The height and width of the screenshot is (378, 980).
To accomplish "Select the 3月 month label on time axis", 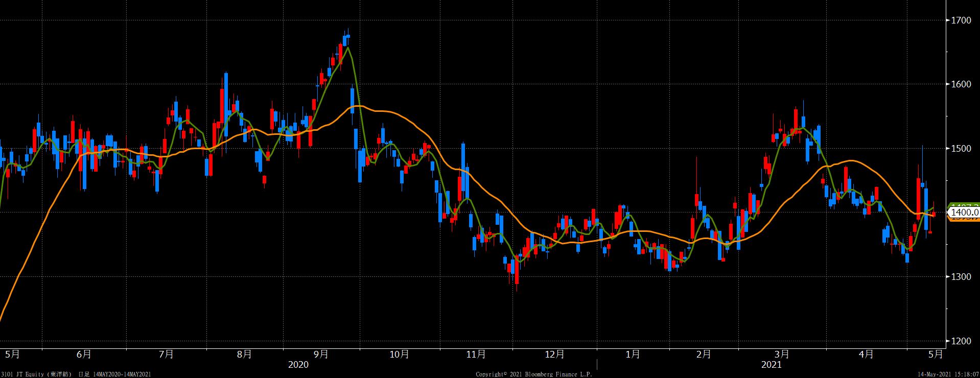I will click(x=782, y=354).
